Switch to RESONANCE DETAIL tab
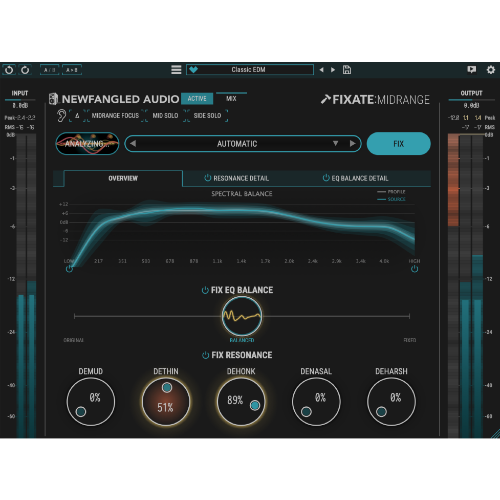500x500 pixels. (236, 178)
